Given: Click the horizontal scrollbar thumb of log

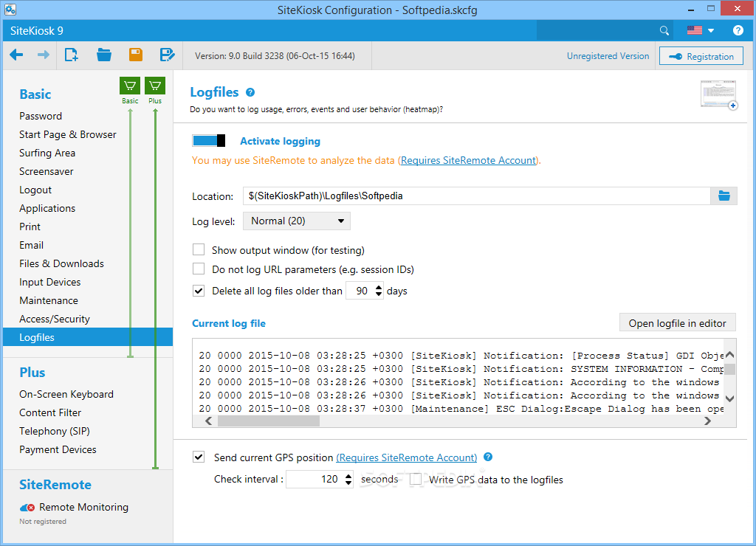Looking at the screenshot, I should coord(269,421).
